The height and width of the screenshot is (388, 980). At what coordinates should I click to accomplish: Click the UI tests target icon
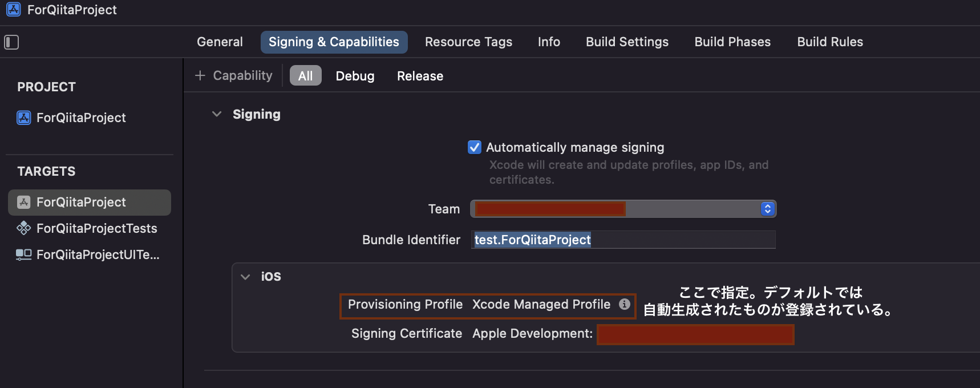(24, 254)
